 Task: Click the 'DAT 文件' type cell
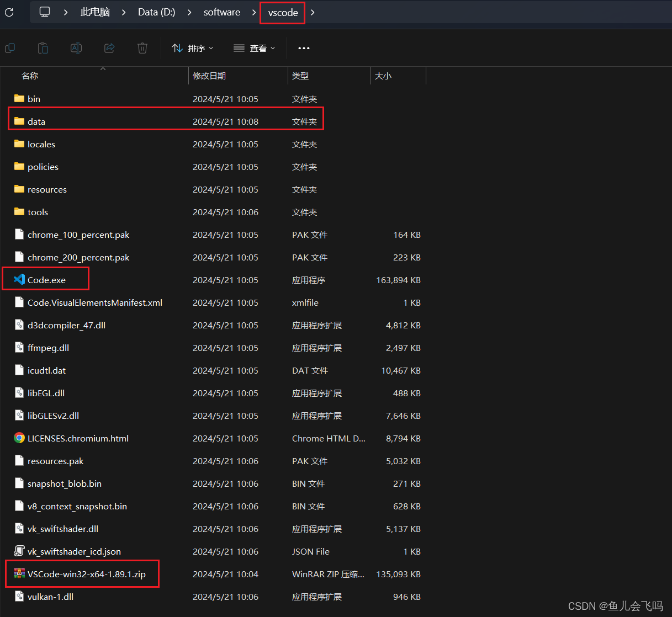point(310,370)
